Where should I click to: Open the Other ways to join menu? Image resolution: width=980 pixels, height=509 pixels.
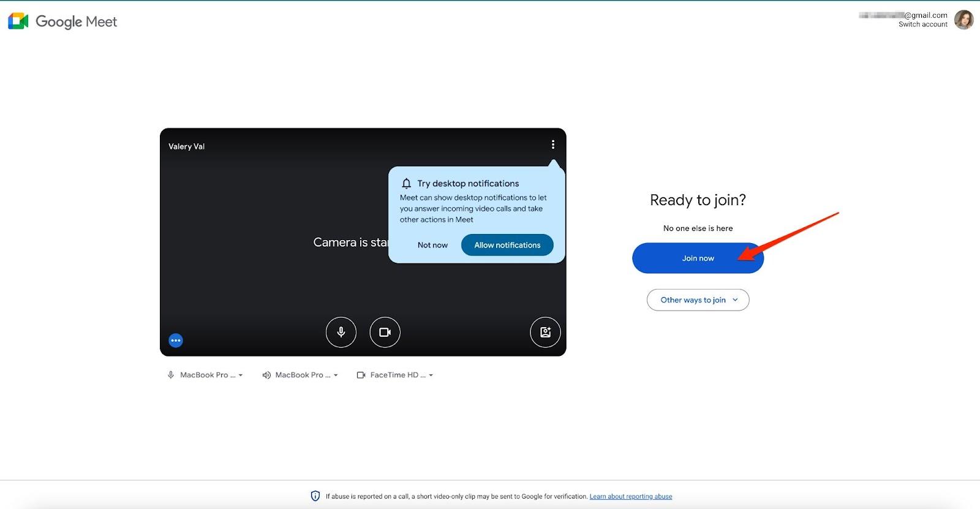pyautogui.click(x=698, y=300)
